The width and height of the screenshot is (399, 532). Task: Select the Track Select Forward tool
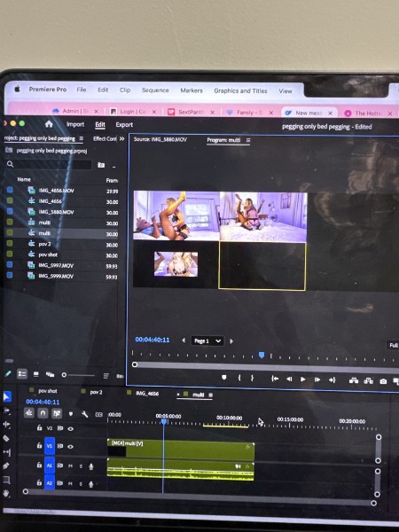[6, 411]
